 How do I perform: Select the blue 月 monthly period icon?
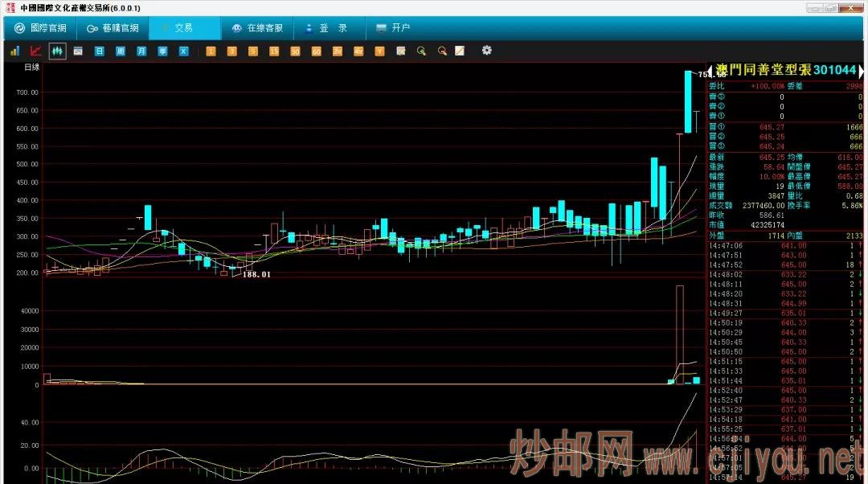(141, 51)
